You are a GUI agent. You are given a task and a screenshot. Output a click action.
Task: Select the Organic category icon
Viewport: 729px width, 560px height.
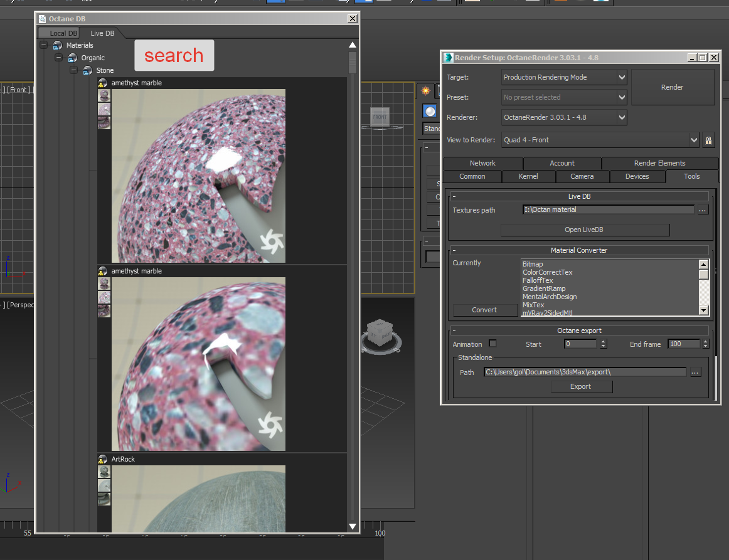pyautogui.click(x=73, y=58)
